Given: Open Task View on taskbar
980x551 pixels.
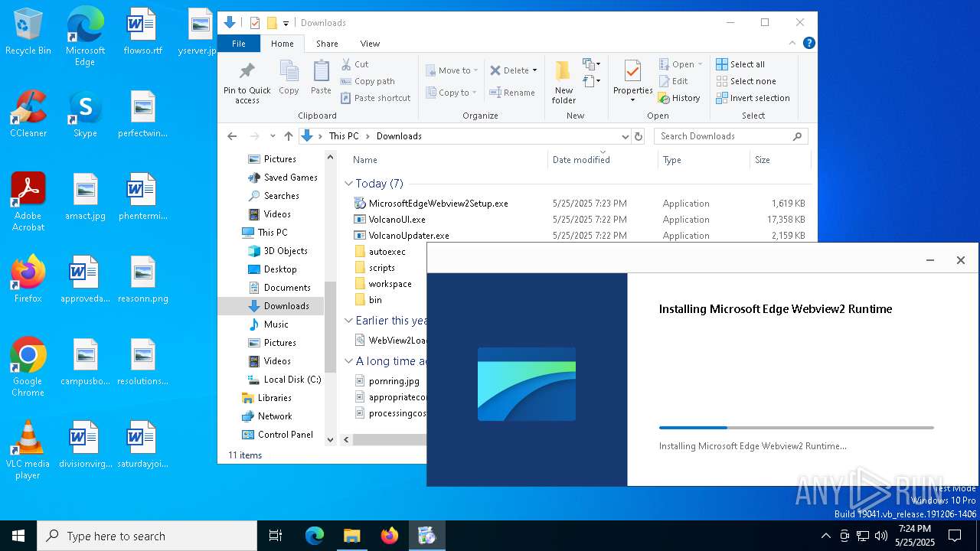Looking at the screenshot, I should pos(276,536).
